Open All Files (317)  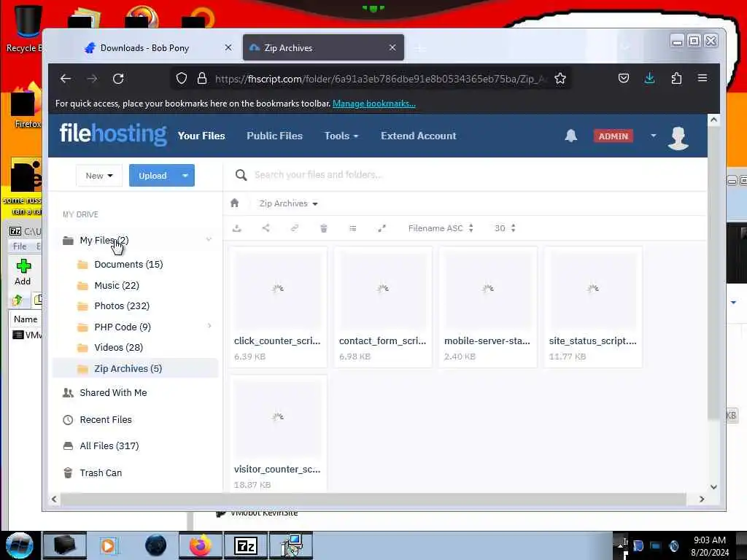tap(109, 446)
